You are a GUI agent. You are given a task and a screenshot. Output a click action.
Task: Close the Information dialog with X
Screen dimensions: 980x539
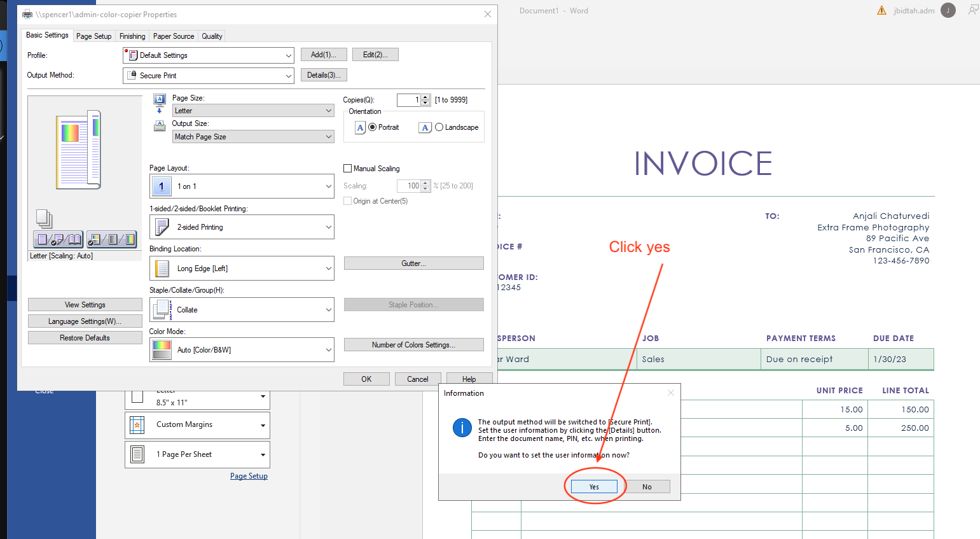coord(670,393)
